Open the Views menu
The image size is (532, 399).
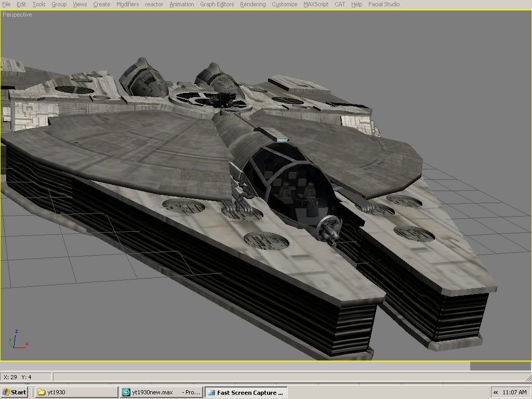pyautogui.click(x=79, y=4)
